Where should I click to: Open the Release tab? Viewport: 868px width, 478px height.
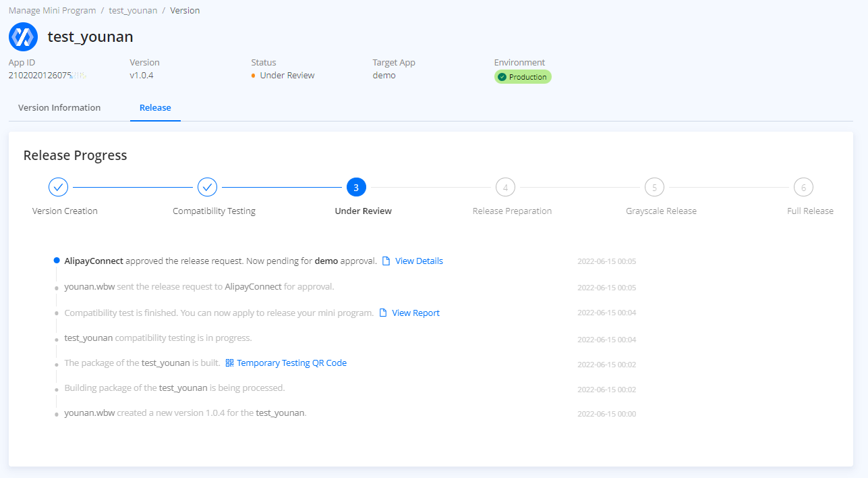pos(155,108)
